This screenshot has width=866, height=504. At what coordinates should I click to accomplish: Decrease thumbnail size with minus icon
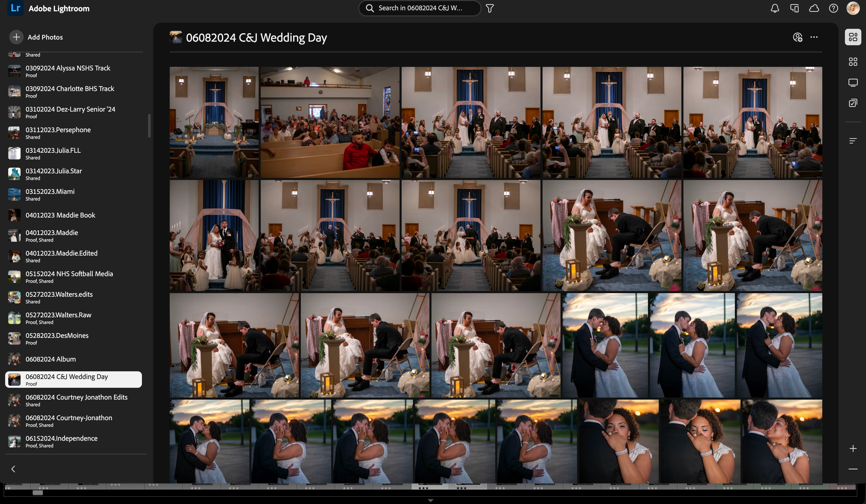[853, 469]
